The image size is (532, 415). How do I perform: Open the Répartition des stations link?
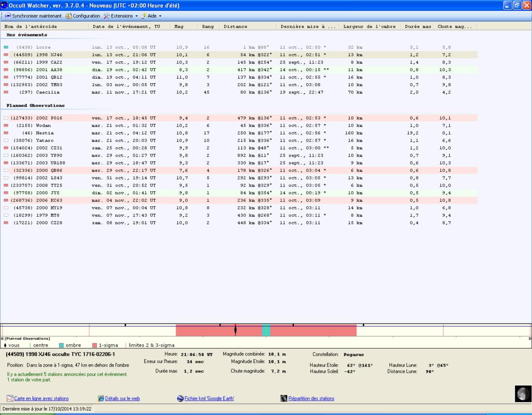click(311, 399)
